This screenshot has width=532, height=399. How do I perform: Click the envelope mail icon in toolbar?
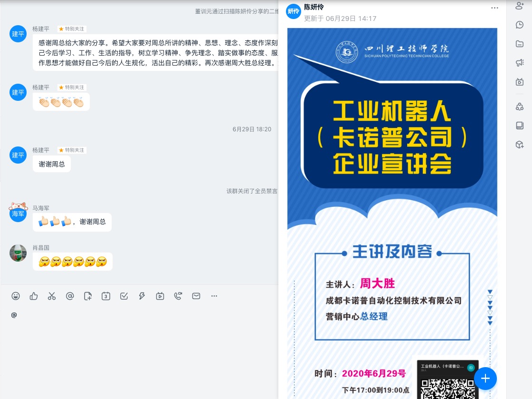pos(196,296)
